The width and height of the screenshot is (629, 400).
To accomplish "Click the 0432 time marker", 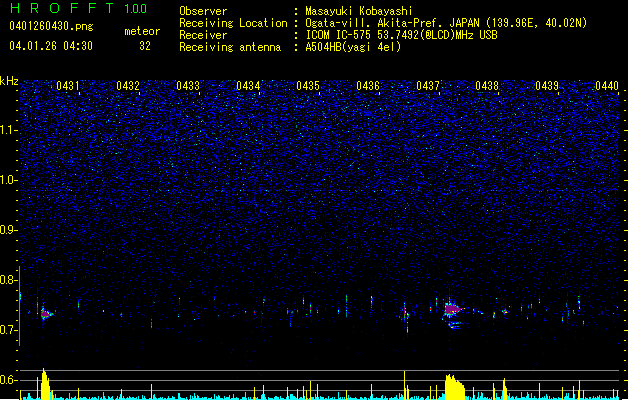I will coord(128,85).
